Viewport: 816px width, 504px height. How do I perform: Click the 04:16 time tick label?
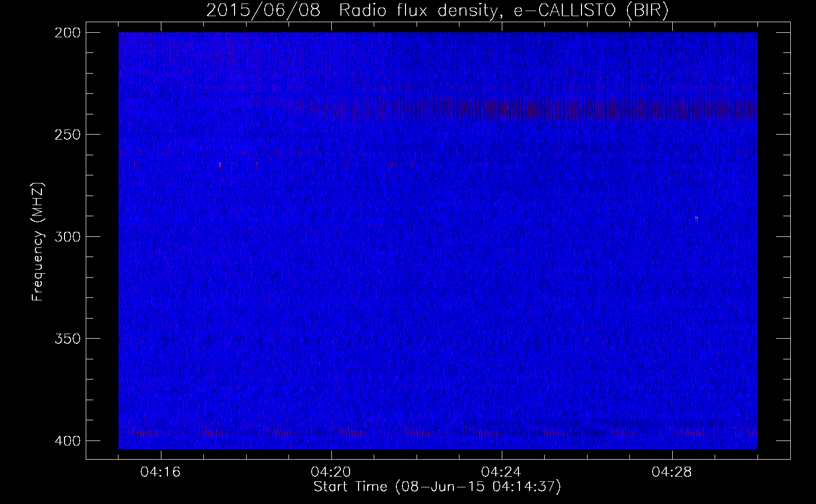coord(160,472)
